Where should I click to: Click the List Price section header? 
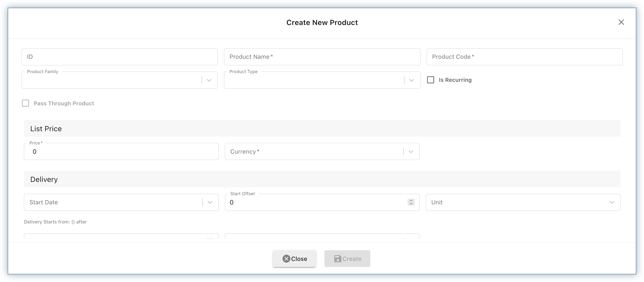tap(46, 129)
